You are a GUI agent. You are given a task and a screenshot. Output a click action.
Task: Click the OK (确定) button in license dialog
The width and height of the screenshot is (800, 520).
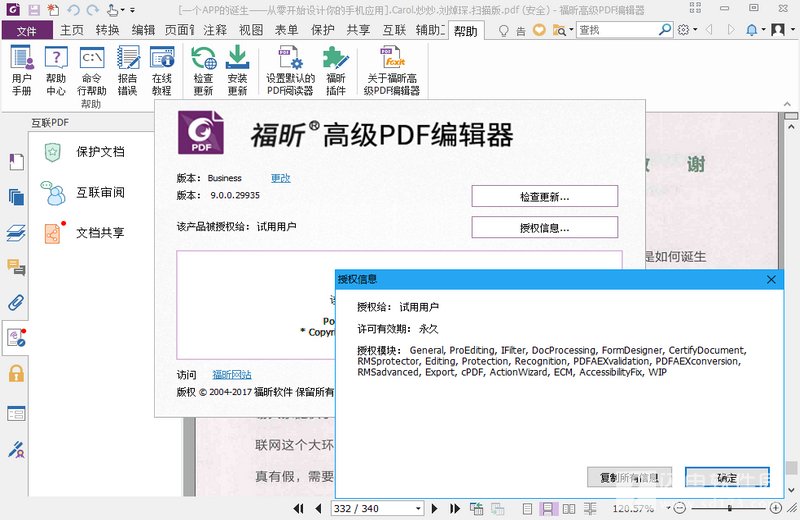(x=727, y=478)
